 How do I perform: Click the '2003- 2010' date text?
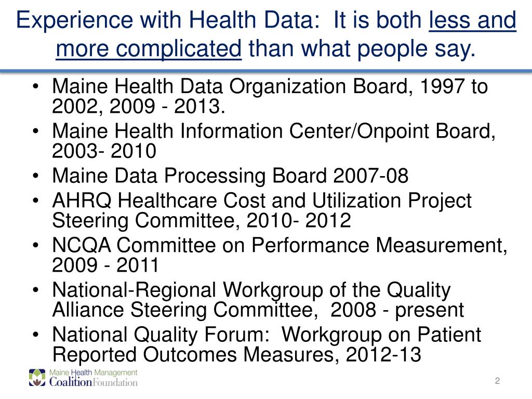point(104,151)
